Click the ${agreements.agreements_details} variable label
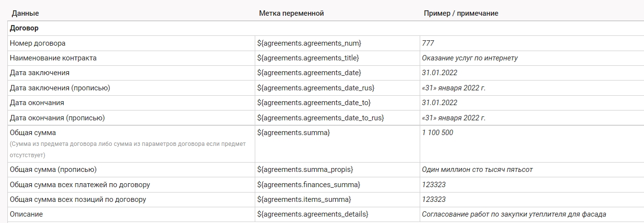The image size is (644, 223). (312, 214)
